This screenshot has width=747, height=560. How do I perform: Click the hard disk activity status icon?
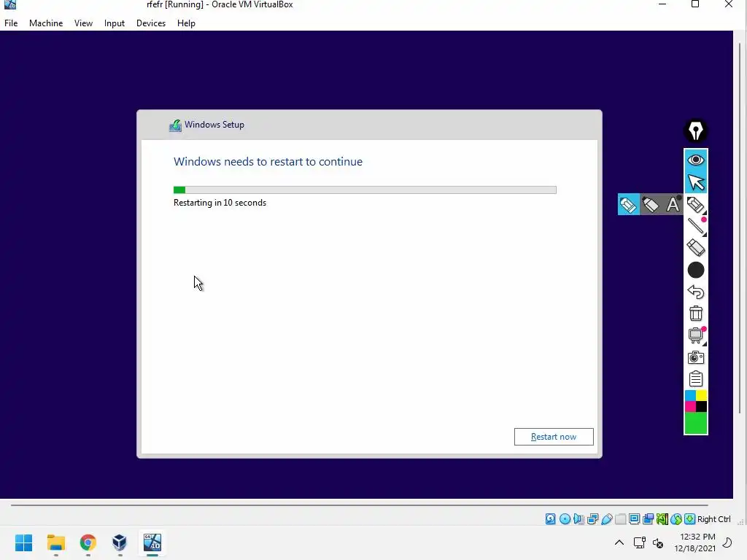tap(550, 519)
